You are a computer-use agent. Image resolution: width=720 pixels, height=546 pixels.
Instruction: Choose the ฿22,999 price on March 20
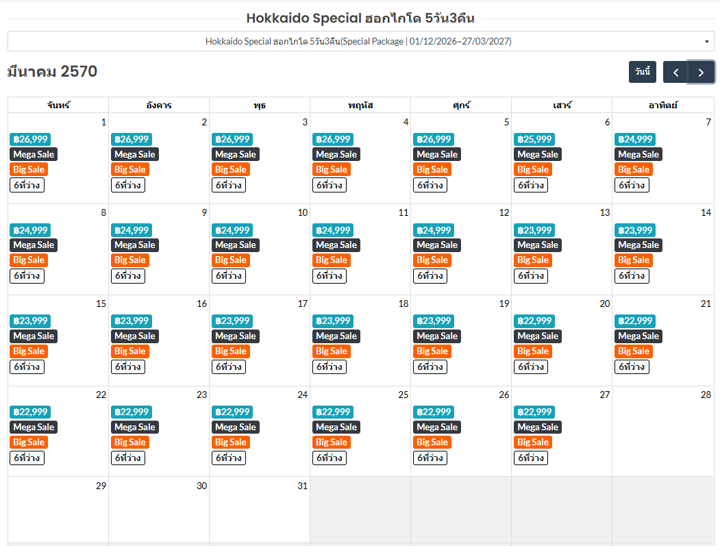(x=534, y=321)
